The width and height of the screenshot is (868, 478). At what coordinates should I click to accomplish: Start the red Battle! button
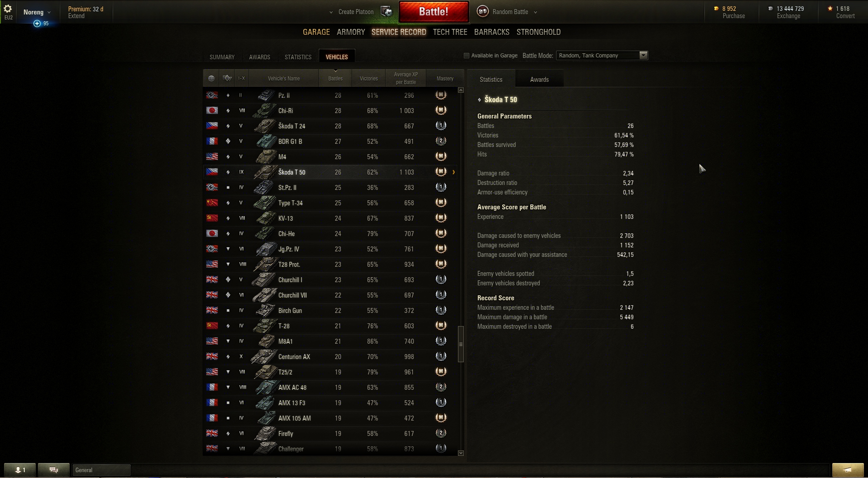pos(434,12)
